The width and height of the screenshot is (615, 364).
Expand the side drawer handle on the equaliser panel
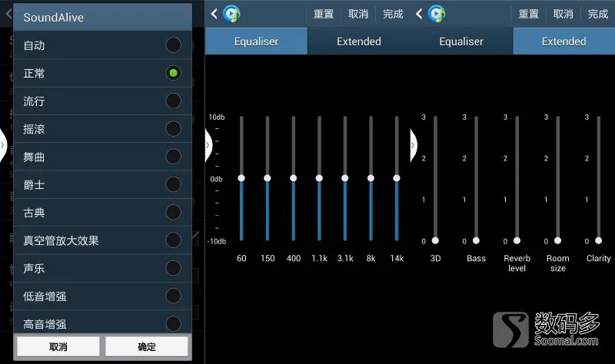click(x=208, y=145)
